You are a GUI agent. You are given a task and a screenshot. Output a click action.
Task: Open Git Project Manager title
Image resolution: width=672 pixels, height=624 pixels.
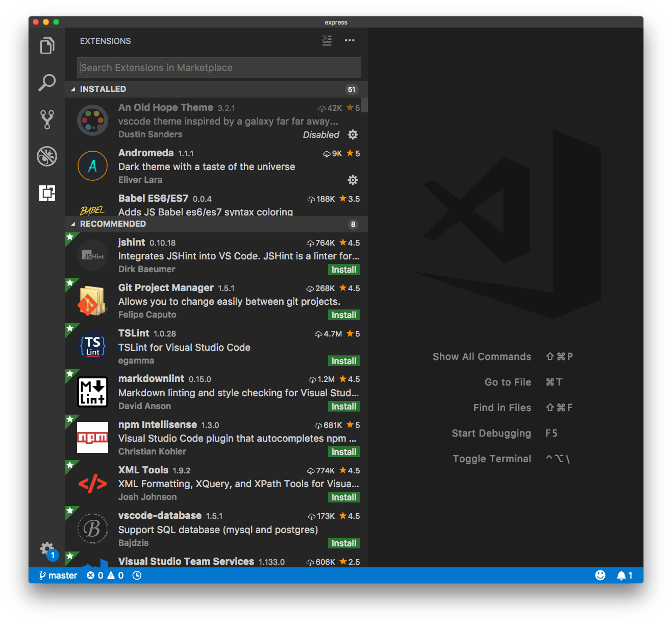[166, 287]
